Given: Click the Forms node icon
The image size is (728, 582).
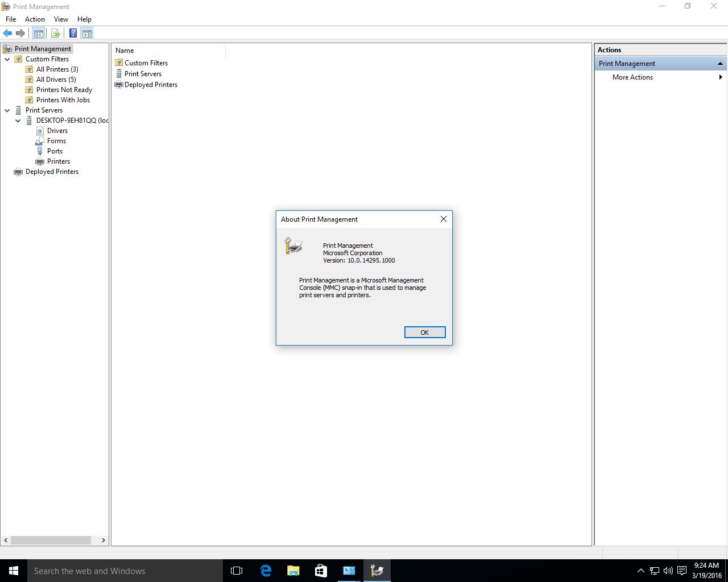Looking at the screenshot, I should (x=40, y=141).
